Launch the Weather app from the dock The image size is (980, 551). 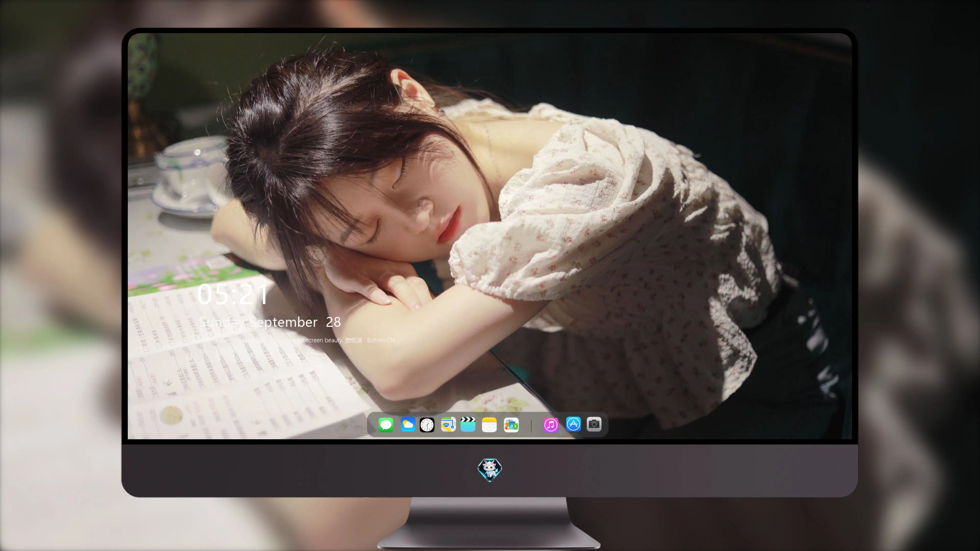(408, 424)
